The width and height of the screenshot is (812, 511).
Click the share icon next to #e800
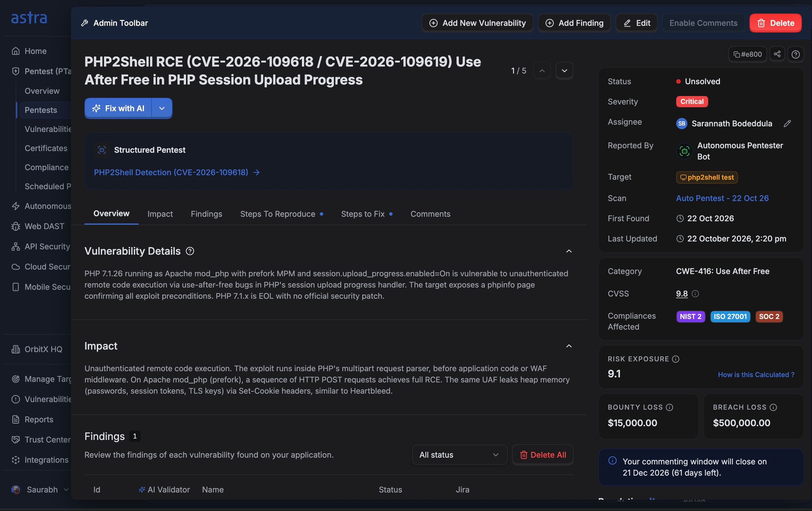[x=777, y=54]
